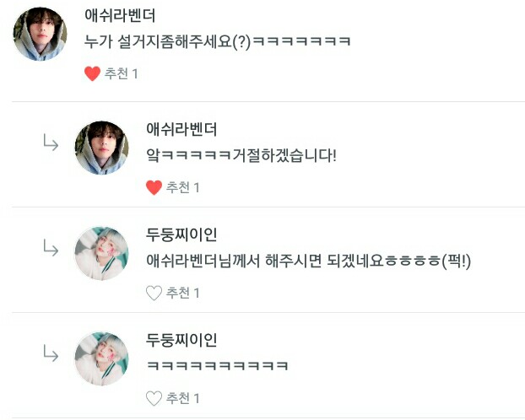
Task: Open username 두둥찌이인 on last comment
Action: pos(181,340)
